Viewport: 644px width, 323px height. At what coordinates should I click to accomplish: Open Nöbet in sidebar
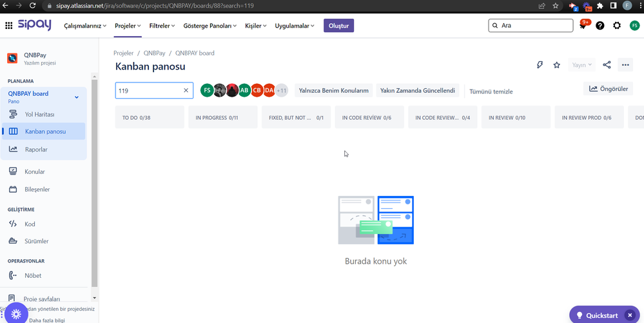[x=44, y=275]
